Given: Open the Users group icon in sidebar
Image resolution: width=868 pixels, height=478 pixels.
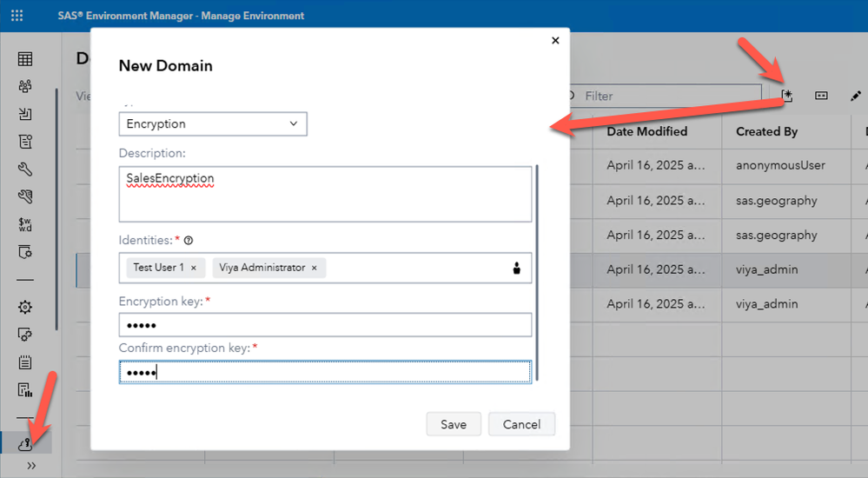Looking at the screenshot, I should point(25,86).
